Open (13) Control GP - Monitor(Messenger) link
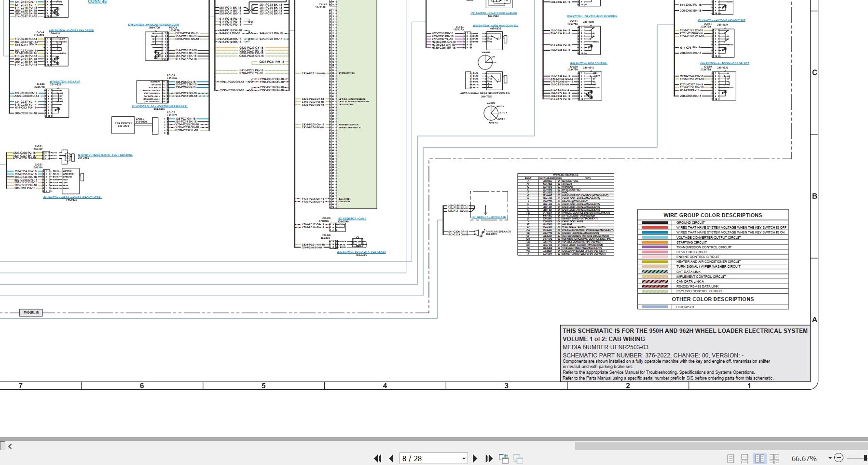 pyautogui.click(x=160, y=106)
